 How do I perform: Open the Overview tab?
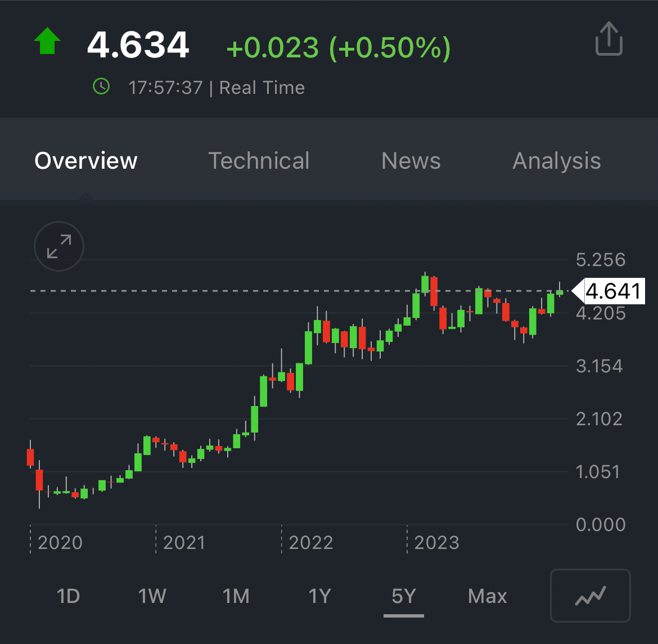point(86,161)
